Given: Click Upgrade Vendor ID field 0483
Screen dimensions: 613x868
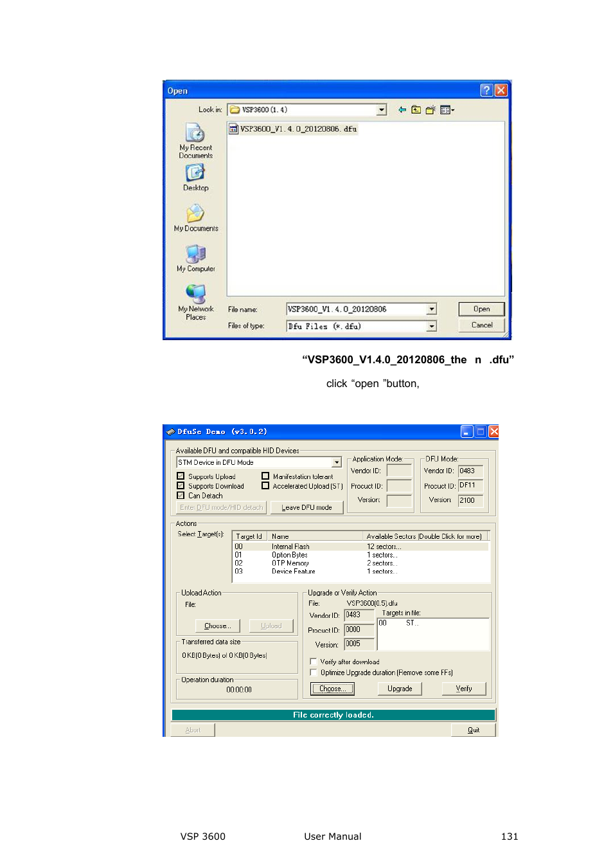Looking at the screenshot, I should point(359,615).
